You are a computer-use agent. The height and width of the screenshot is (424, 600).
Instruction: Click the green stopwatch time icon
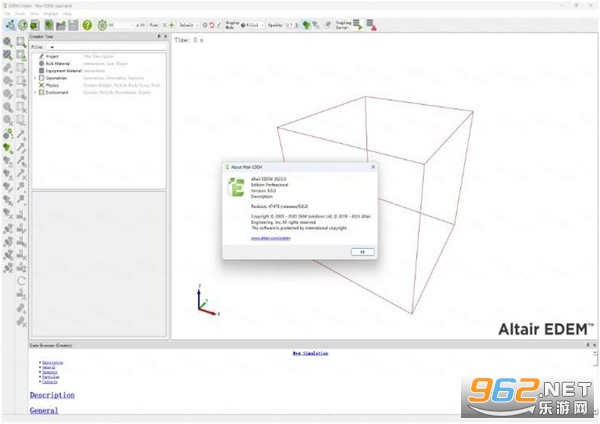pyautogui.click(x=102, y=25)
